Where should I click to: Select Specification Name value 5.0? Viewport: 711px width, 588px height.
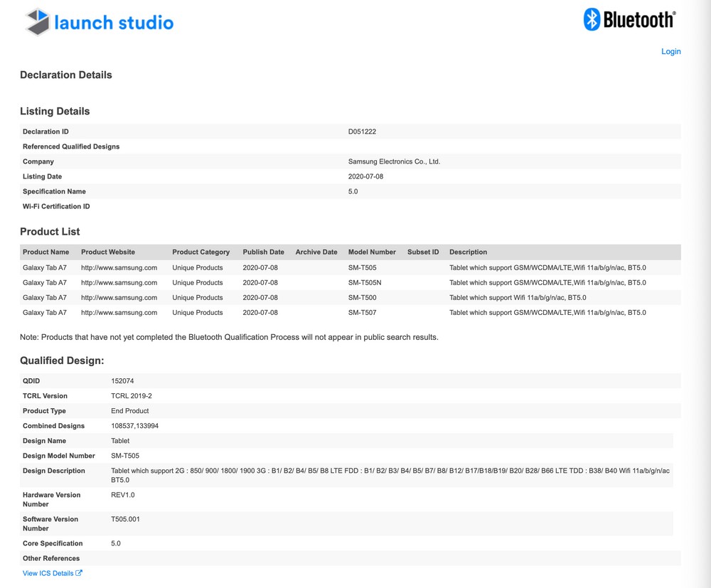click(353, 191)
